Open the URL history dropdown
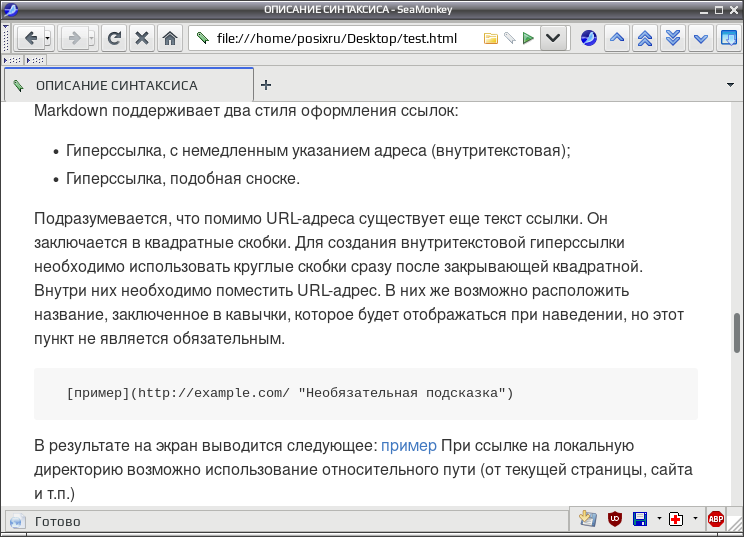Viewport: 744px width, 537px height. (x=553, y=38)
